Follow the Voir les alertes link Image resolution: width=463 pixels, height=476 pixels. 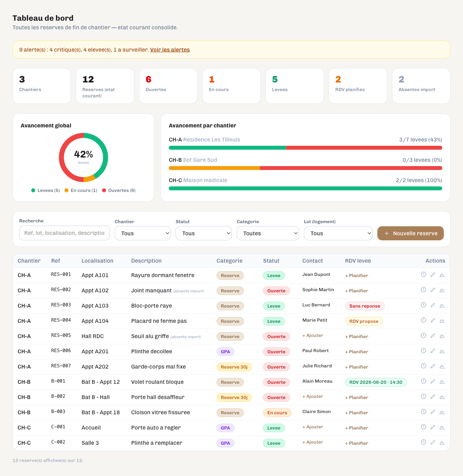(x=170, y=50)
